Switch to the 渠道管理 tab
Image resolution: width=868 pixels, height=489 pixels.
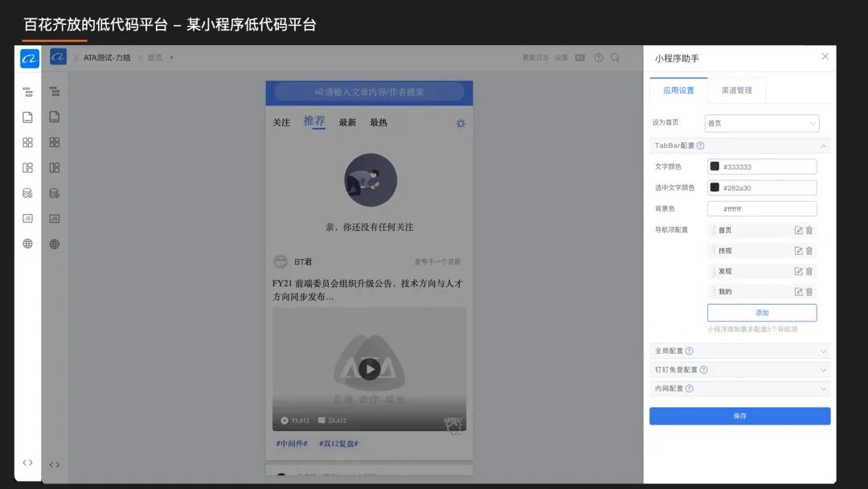pos(736,90)
